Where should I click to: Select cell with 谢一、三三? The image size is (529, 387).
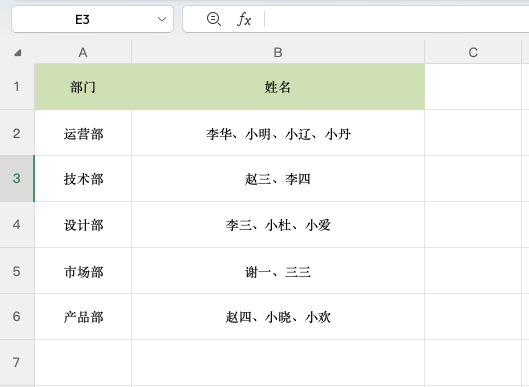278,271
